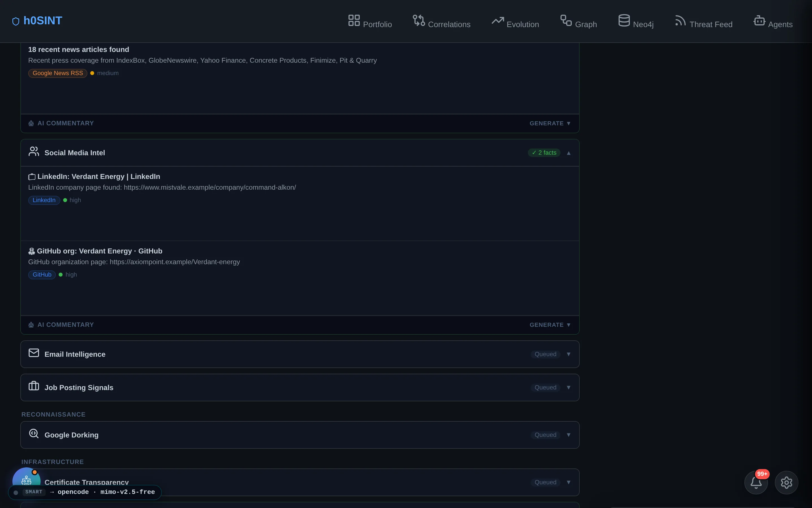Switch to the Neo4j tab
Viewport: 812px width, 508px height.
tap(636, 21)
